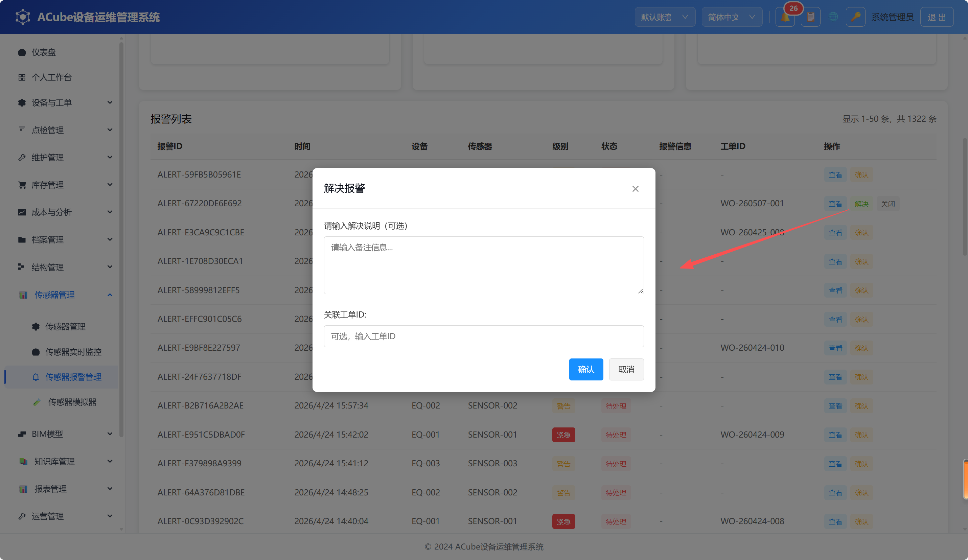This screenshot has width=968, height=560.
Task: Open 个人工作台 in the sidebar
Action: click(62, 77)
